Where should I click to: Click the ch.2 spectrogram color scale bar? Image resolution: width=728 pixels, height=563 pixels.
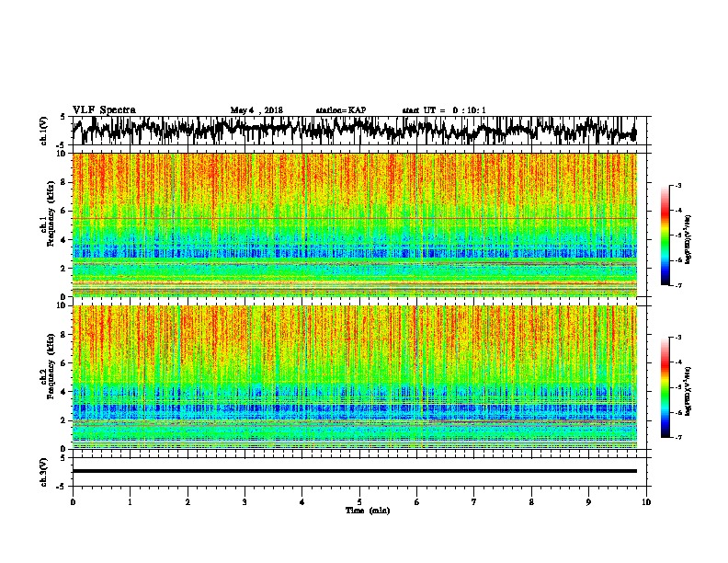tap(665, 387)
